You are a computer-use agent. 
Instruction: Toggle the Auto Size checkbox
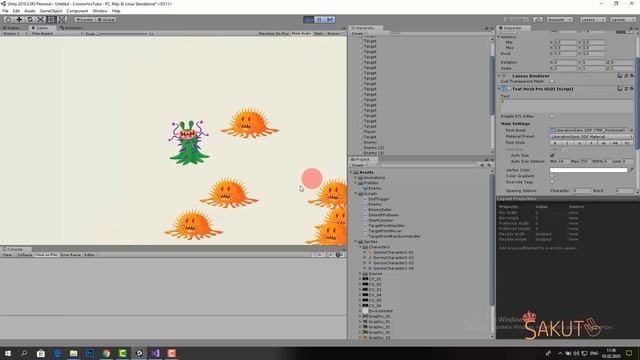click(x=552, y=156)
